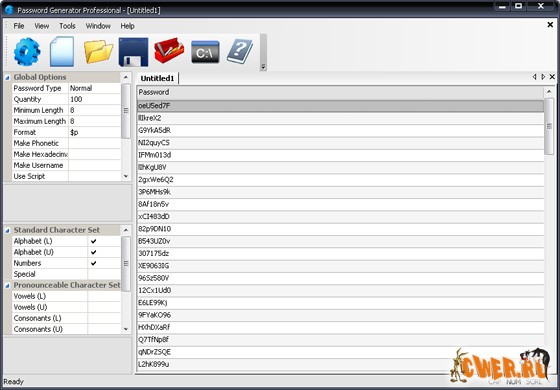Select password row xCI483dD
This screenshot has width=560, height=390.
point(340,217)
